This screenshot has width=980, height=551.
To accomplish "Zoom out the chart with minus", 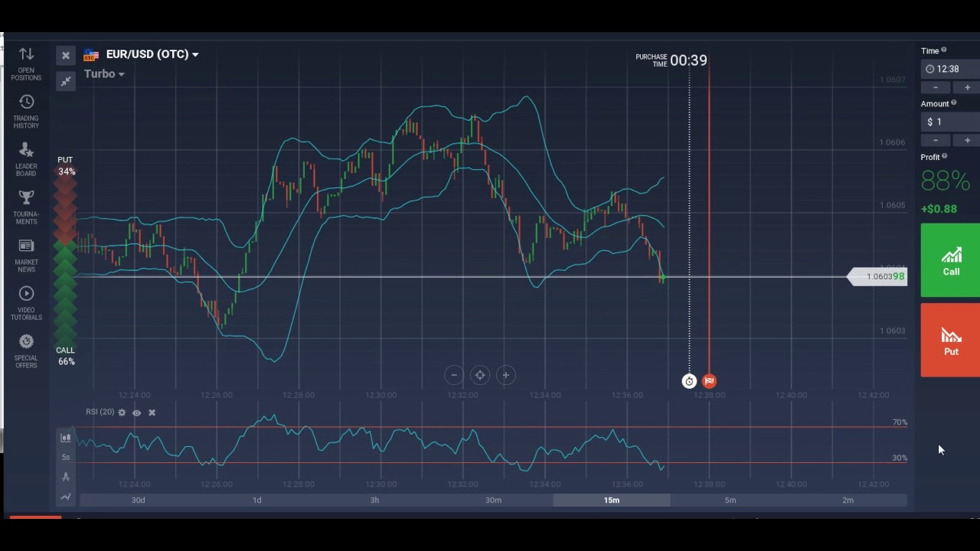I will (x=454, y=375).
